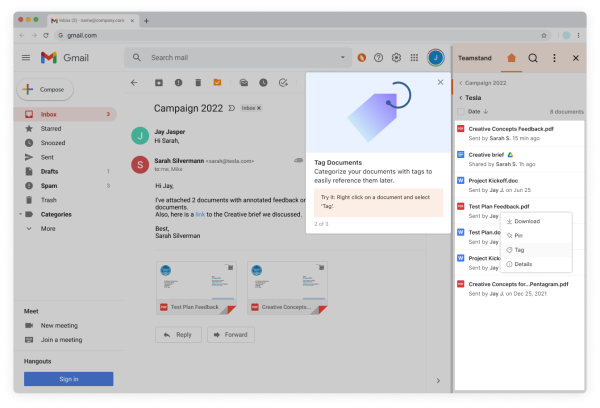
Task: Click the Gmail logo
Action: (65, 58)
